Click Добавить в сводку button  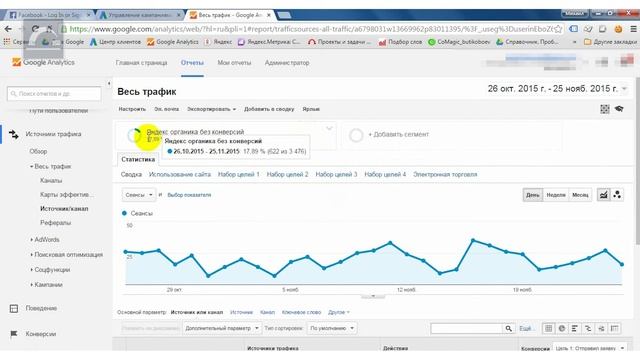point(269,109)
